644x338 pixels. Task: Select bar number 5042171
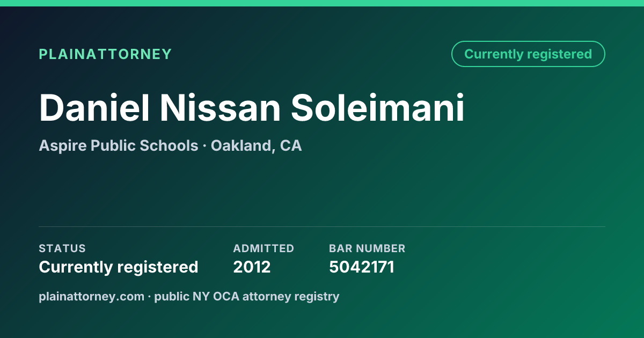(362, 267)
